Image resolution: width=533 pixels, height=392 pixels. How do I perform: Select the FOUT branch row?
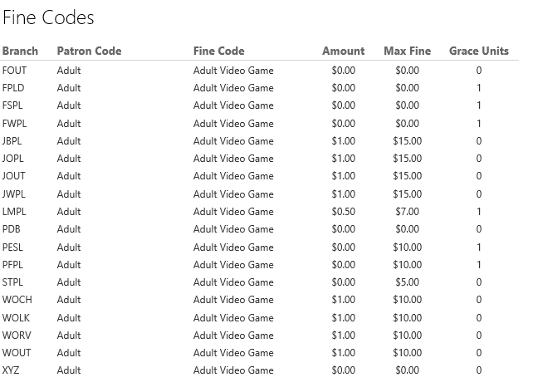pos(14,71)
